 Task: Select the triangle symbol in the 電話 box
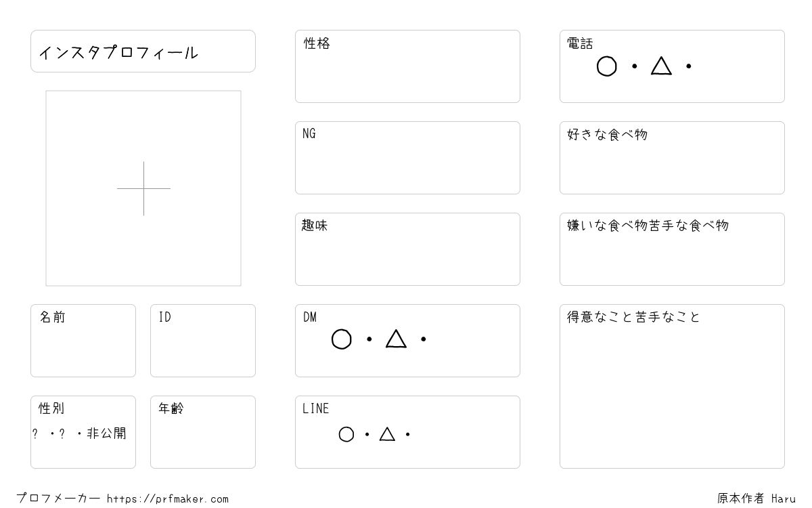661,66
